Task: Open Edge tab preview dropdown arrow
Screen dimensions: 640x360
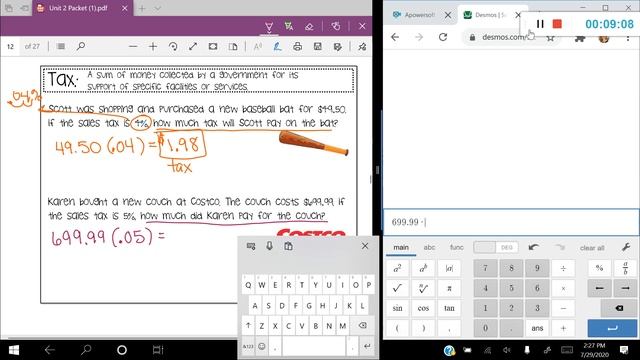Action: tap(158, 8)
